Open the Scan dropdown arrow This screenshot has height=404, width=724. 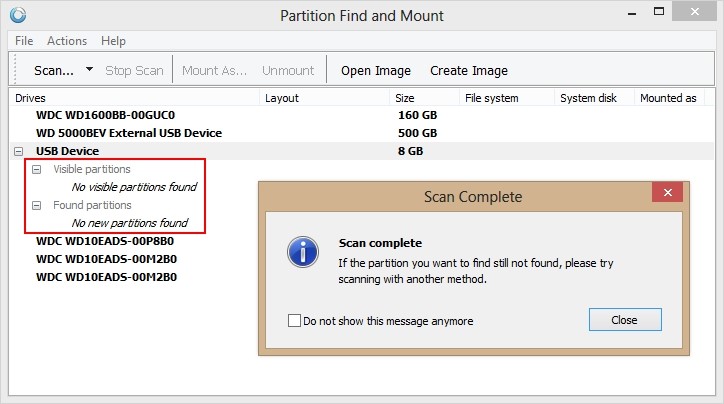click(x=90, y=70)
